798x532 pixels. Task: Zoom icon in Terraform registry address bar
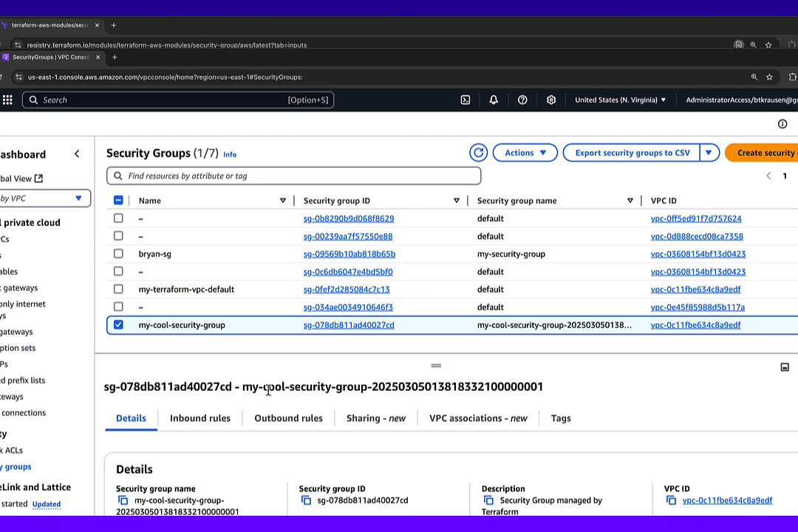(x=753, y=45)
